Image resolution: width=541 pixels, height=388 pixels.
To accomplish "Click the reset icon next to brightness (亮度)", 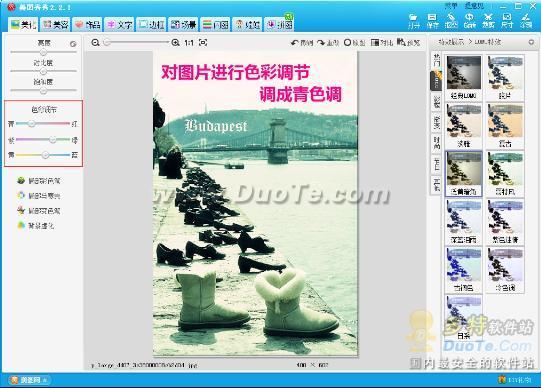I will pos(73,44).
